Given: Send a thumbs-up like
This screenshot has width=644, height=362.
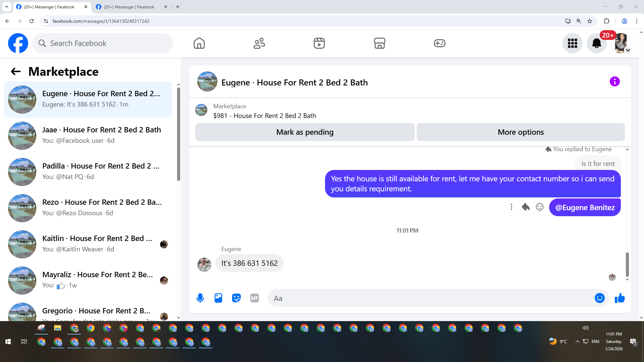Looking at the screenshot, I should tap(620, 298).
